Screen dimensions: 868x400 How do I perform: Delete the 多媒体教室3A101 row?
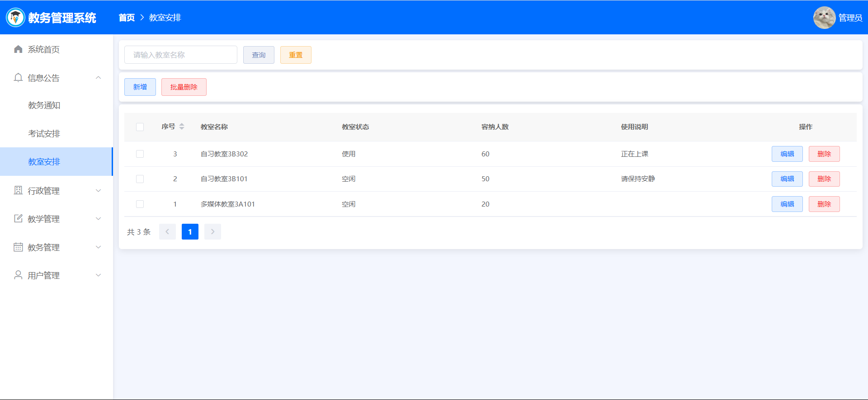[x=824, y=204]
